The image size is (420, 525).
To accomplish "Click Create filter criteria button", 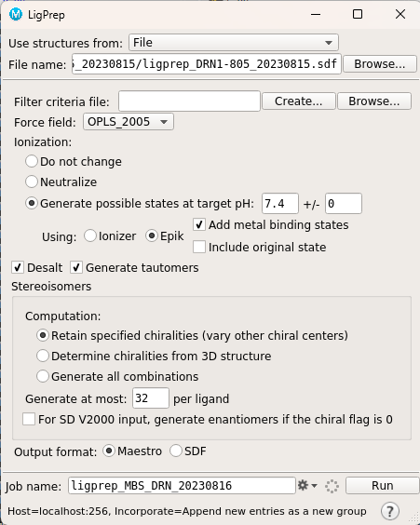I will coord(298,101).
